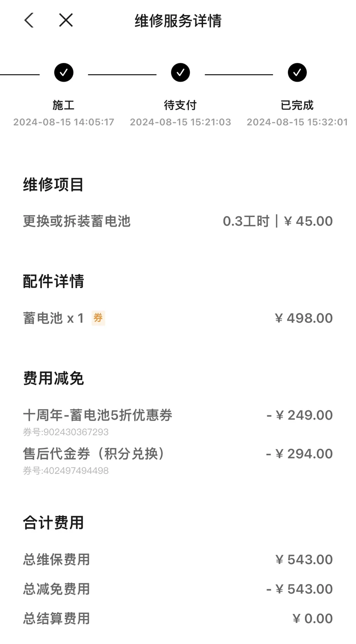
Task: Tap the 施工 step checkmark icon
Action: (63, 73)
